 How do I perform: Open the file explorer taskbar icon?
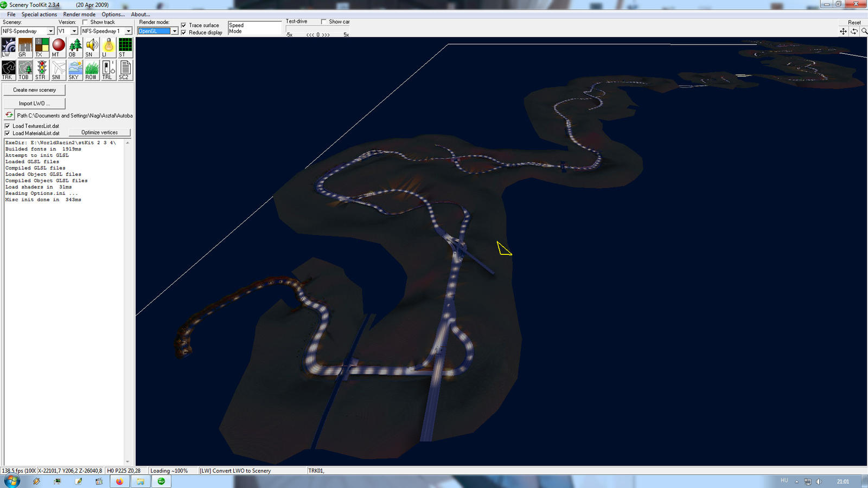(x=141, y=481)
